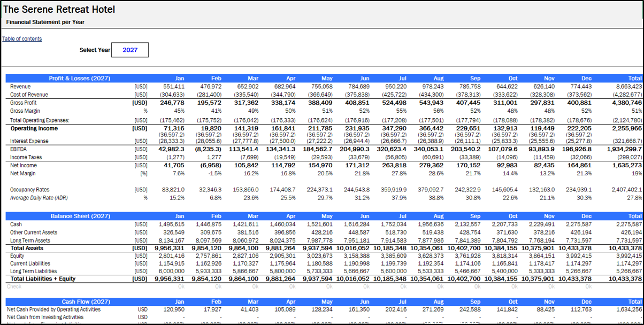The height and width of the screenshot is (325, 644).
Task: Open the Table of contents link
Action: 22,38
